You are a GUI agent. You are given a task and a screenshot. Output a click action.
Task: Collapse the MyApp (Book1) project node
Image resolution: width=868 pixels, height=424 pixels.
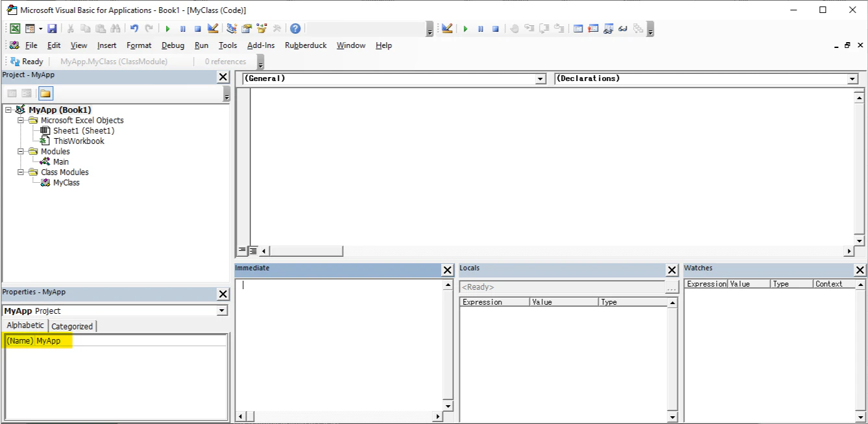[x=8, y=110]
